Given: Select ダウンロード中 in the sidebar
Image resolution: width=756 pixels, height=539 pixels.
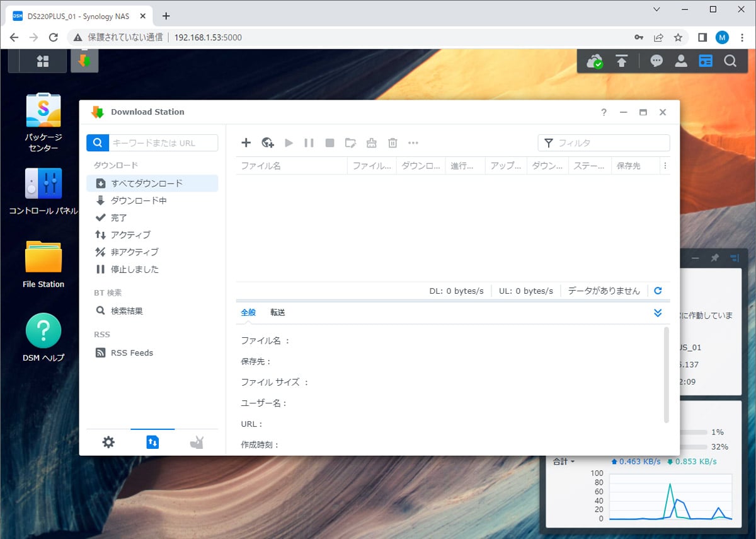Looking at the screenshot, I should click(152, 200).
